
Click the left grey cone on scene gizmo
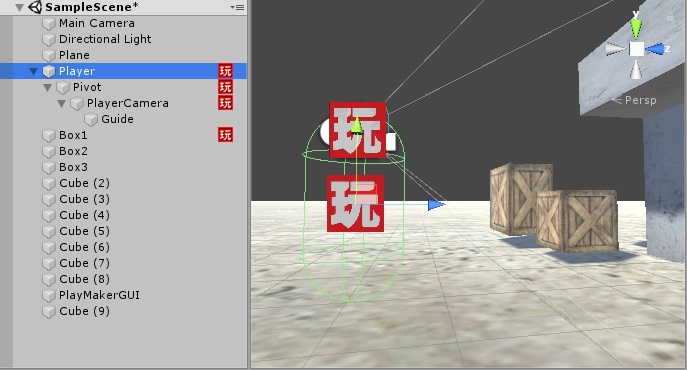click(x=616, y=49)
